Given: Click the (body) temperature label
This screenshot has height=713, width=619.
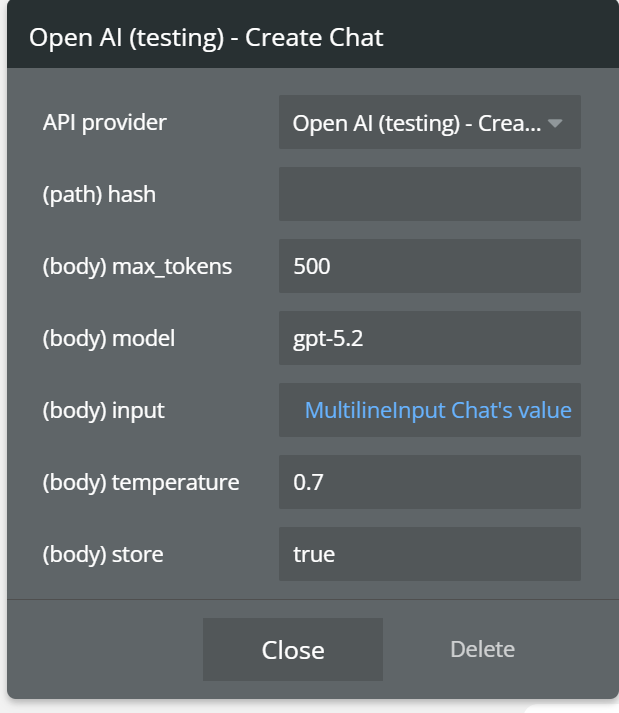Looking at the screenshot, I should coord(141,482).
